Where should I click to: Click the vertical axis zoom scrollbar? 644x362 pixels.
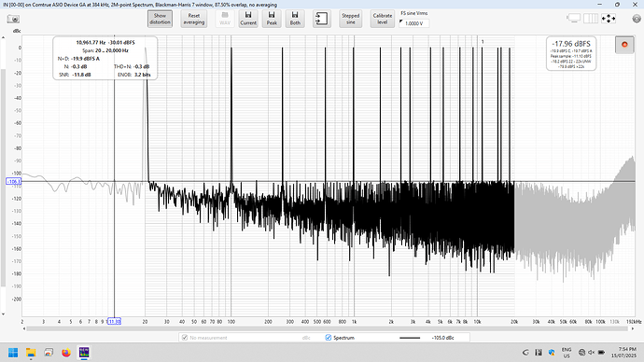[x=4, y=176]
